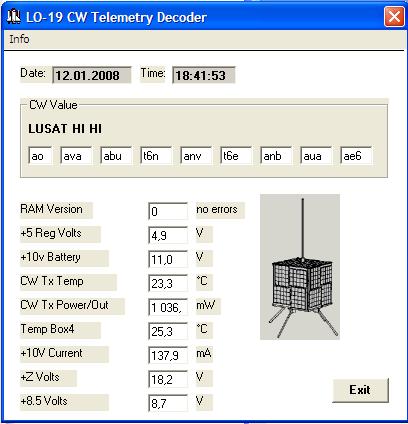This screenshot has width=408, height=424.
Task: Click the CW value box containing 'ae6'
Action: [356, 156]
